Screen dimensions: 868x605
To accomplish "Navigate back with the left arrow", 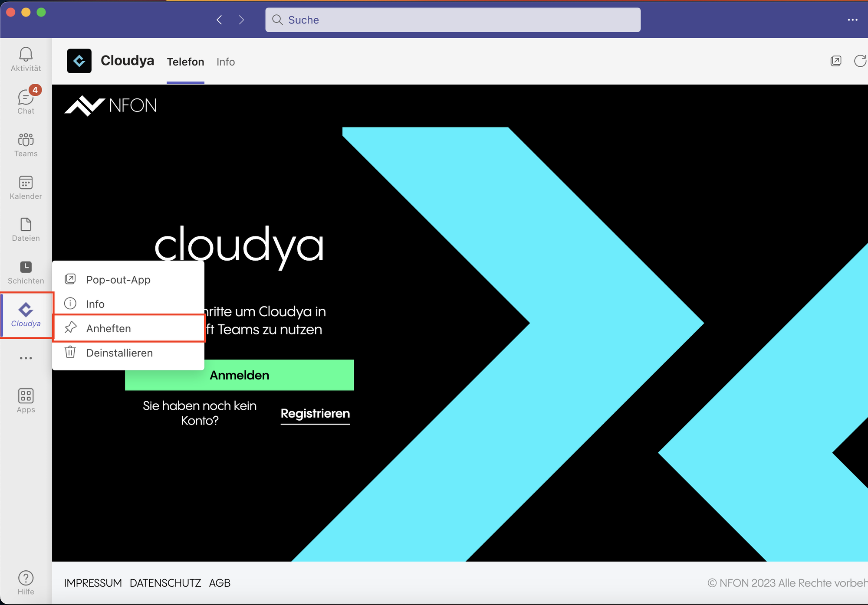I will click(219, 20).
